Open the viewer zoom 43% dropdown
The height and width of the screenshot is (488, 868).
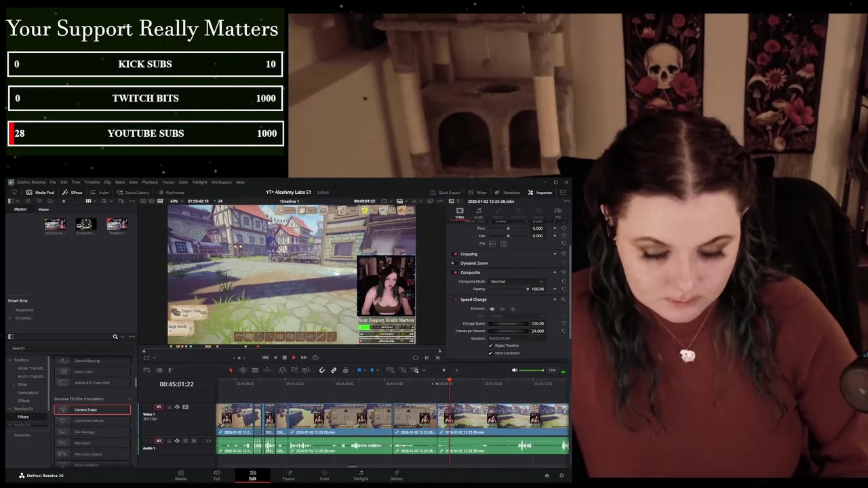pyautogui.click(x=176, y=201)
